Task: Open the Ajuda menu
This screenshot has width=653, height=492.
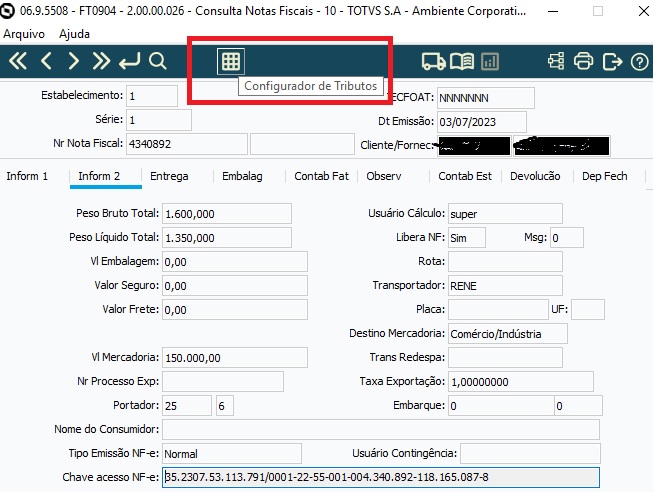Action: (x=75, y=34)
